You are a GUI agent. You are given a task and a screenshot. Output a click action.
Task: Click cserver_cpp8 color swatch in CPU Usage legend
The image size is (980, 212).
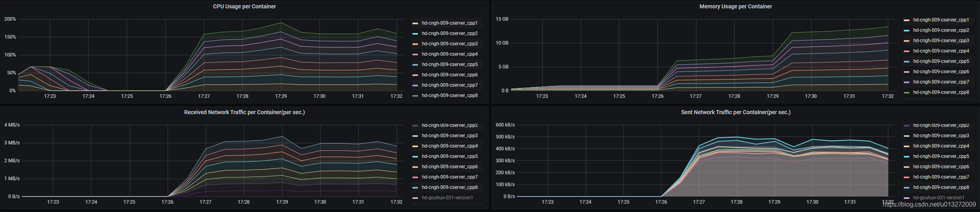click(x=415, y=96)
